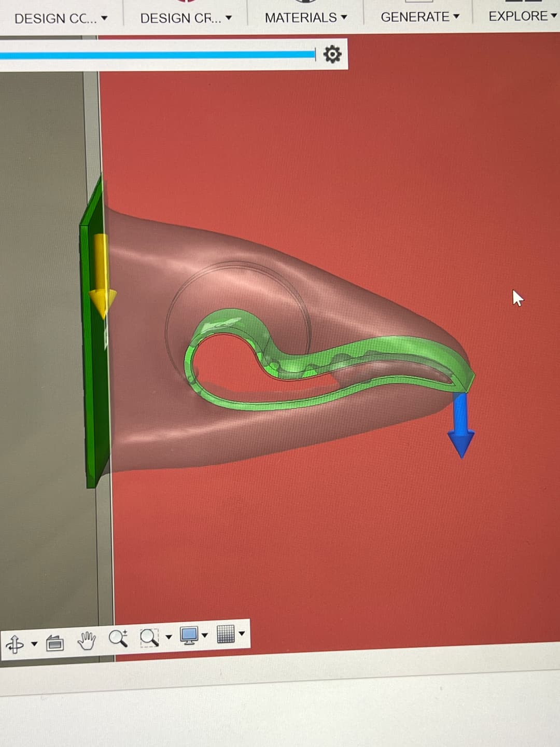Select the blue downward load arrow
Image resolution: width=560 pixels, height=747 pixels.
460,426
